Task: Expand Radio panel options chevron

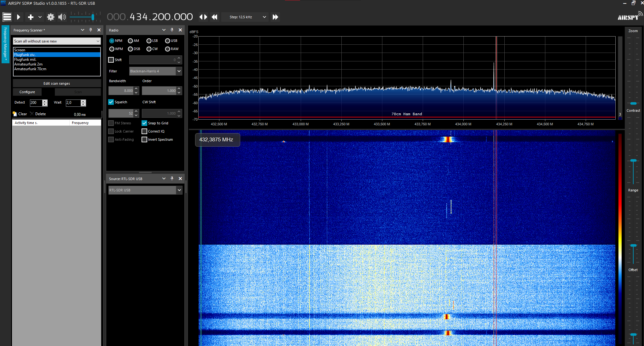Action: [164, 30]
